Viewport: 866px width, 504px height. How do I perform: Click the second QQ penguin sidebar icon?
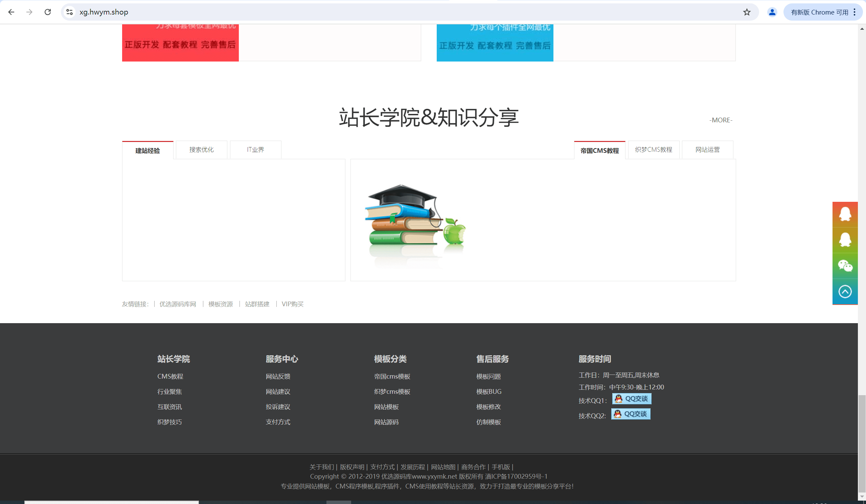[x=845, y=240]
